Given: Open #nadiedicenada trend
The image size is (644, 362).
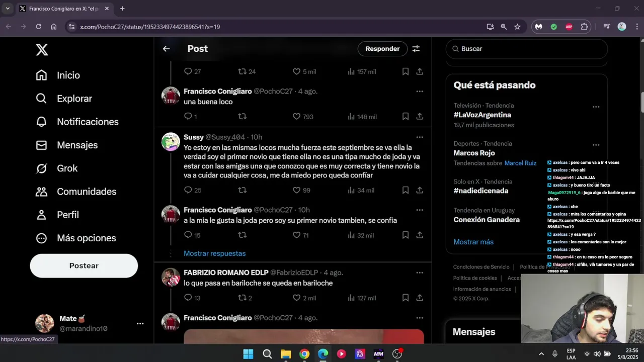Looking at the screenshot, I should (480, 191).
